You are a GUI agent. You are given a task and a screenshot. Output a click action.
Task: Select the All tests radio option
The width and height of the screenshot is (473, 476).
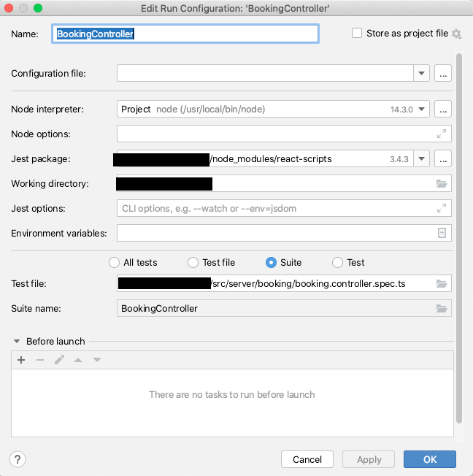pyautogui.click(x=114, y=263)
